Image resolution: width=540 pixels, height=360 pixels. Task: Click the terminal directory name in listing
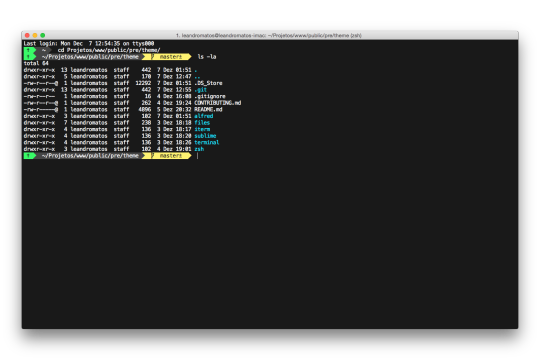tap(207, 142)
